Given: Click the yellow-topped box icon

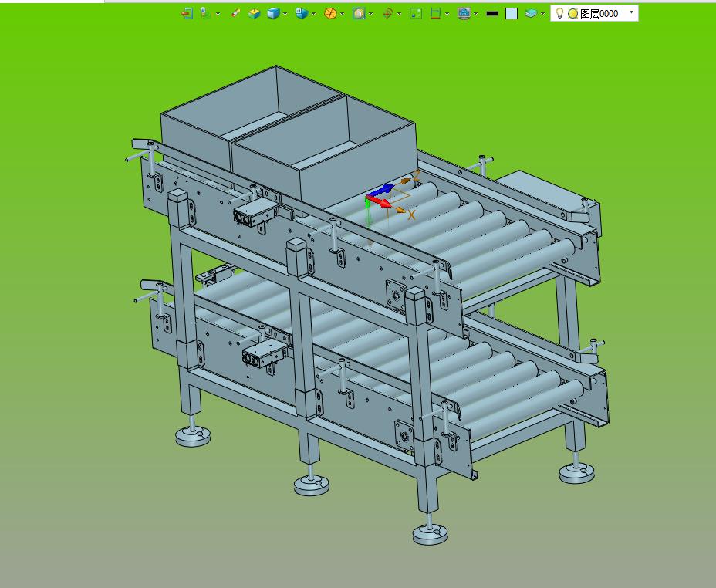Looking at the screenshot, I should tap(255, 14).
